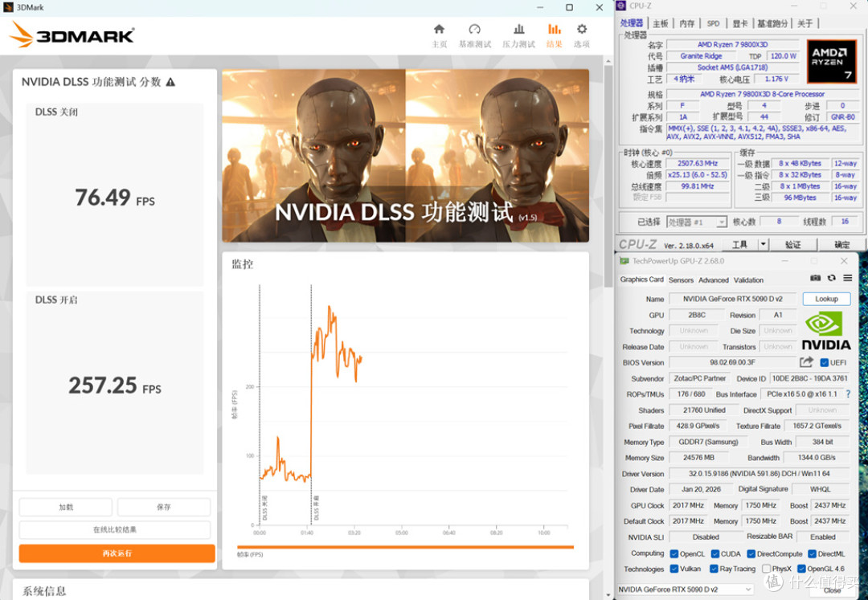The height and width of the screenshot is (600, 868).
Task: Click the NVIDIA DLSS feature test banner image
Action: click(x=405, y=155)
